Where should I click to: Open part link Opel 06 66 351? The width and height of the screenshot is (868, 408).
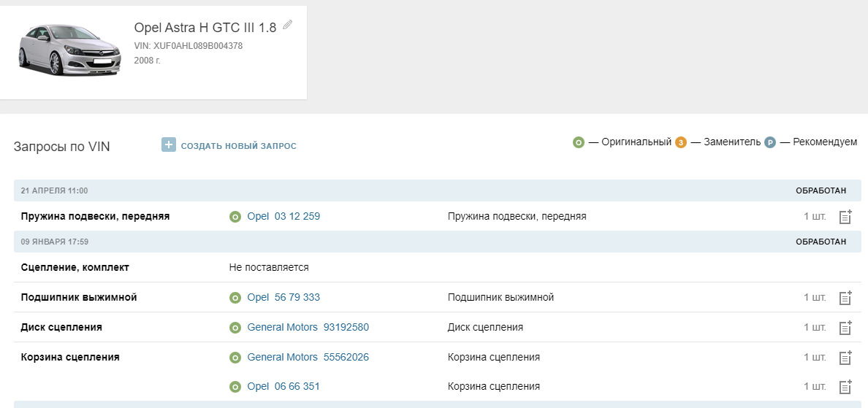283,387
